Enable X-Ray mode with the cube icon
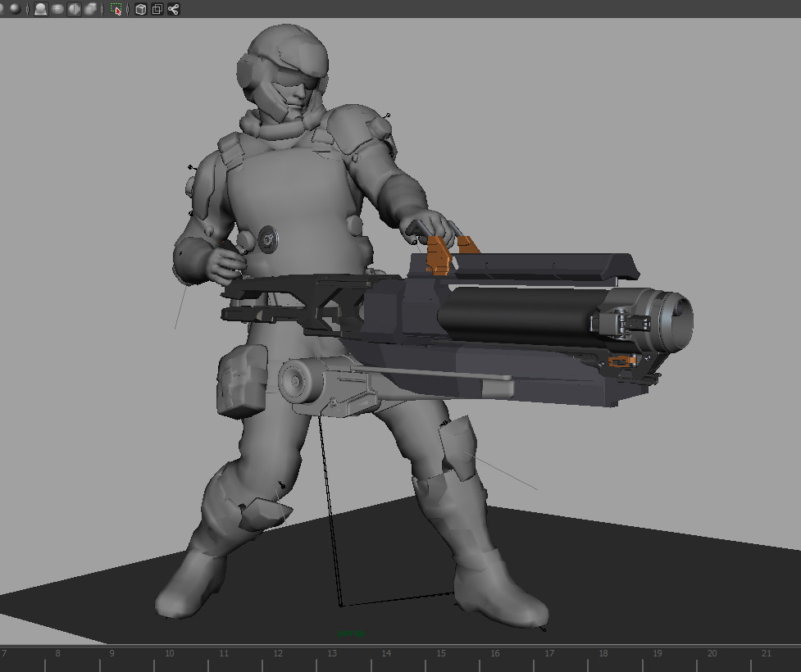801x672 pixels. pos(140,9)
